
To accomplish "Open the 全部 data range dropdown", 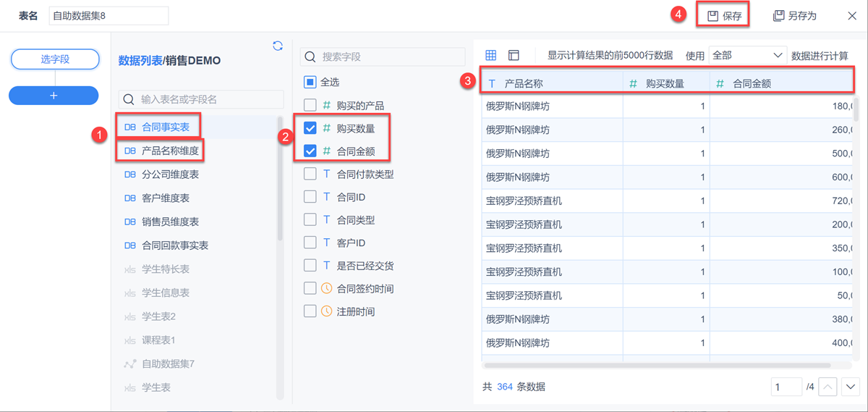I will click(747, 55).
